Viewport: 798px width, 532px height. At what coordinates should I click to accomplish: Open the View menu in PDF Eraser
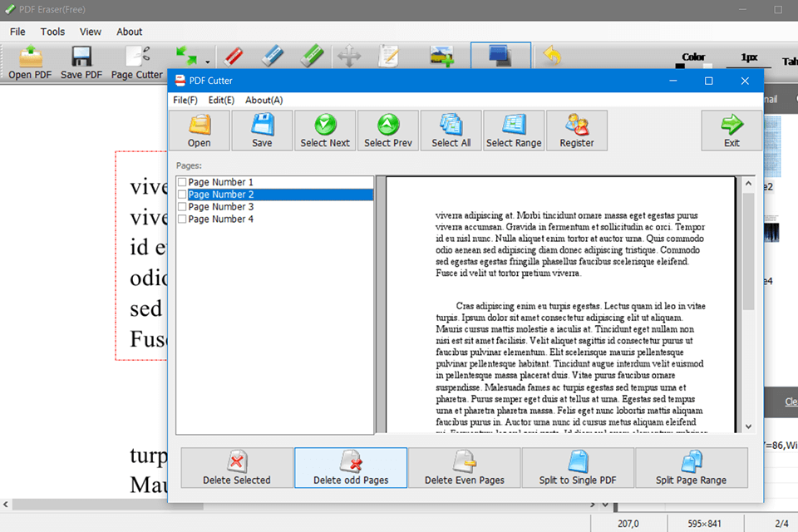(90, 32)
